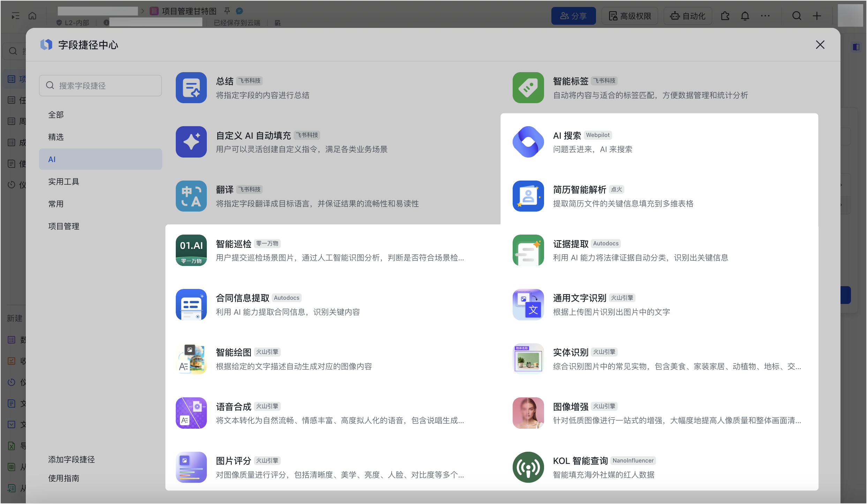The image size is (867, 504).
Task: Select the AI category
Action: pos(100,159)
